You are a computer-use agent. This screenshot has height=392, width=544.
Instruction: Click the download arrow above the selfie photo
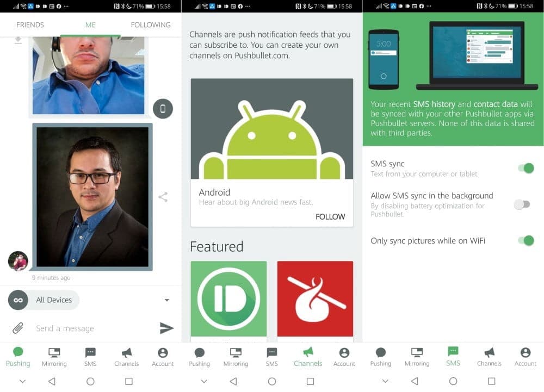[x=18, y=40]
